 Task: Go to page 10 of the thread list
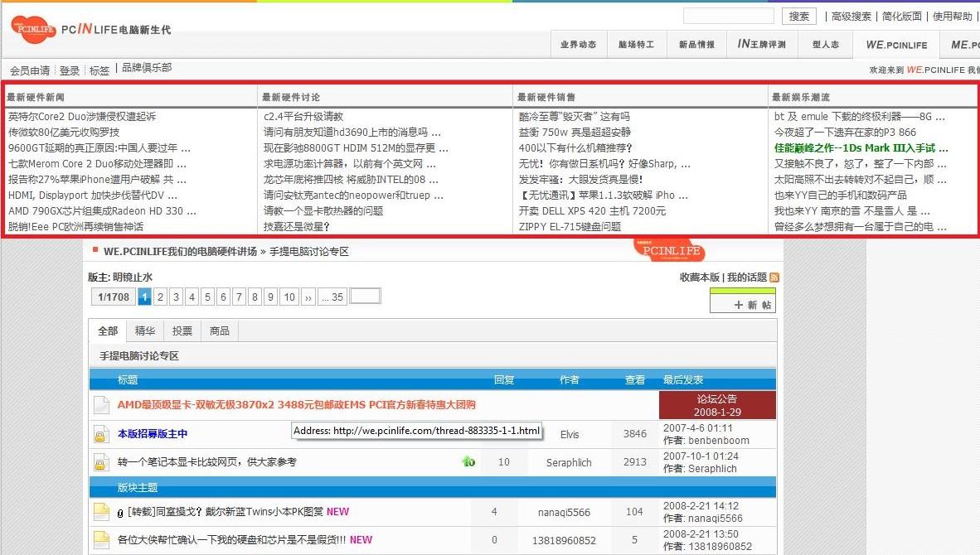pos(289,297)
